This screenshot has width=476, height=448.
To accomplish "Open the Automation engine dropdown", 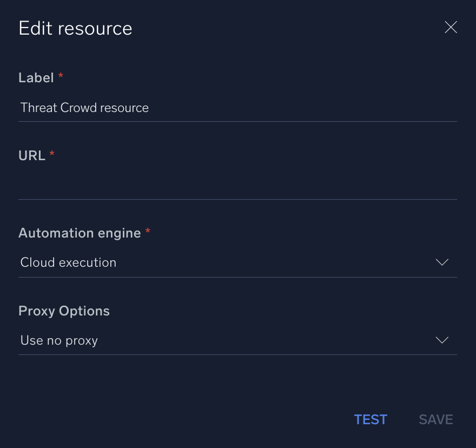I will coord(237,263).
